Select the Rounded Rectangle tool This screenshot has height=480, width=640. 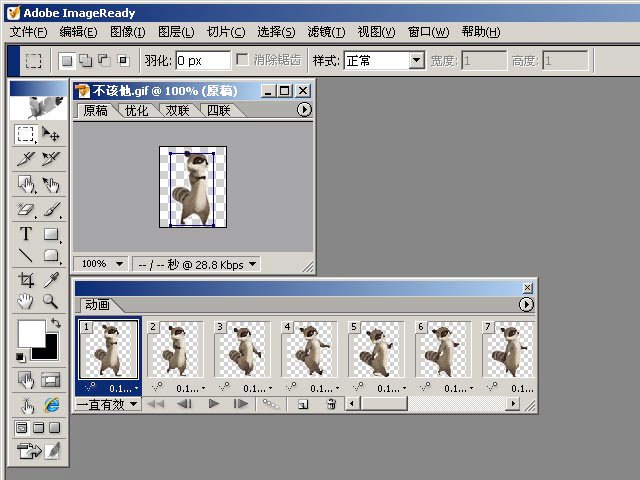[x=51, y=256]
